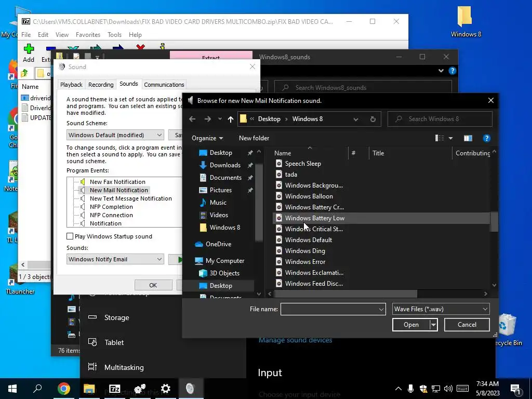
Task: Open the view options dropdown arrow
Action: point(450,138)
